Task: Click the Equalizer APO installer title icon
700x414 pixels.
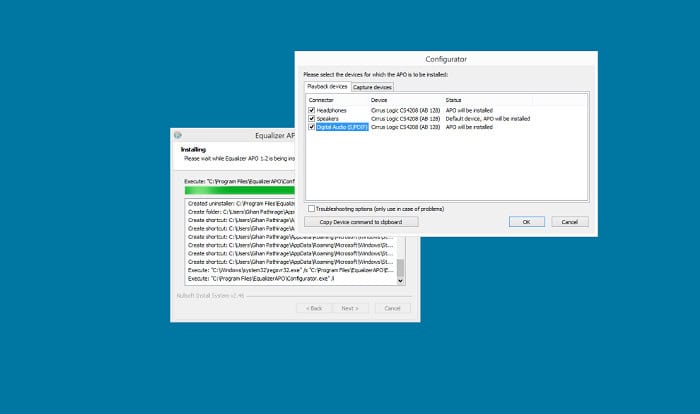Action: 178,135
